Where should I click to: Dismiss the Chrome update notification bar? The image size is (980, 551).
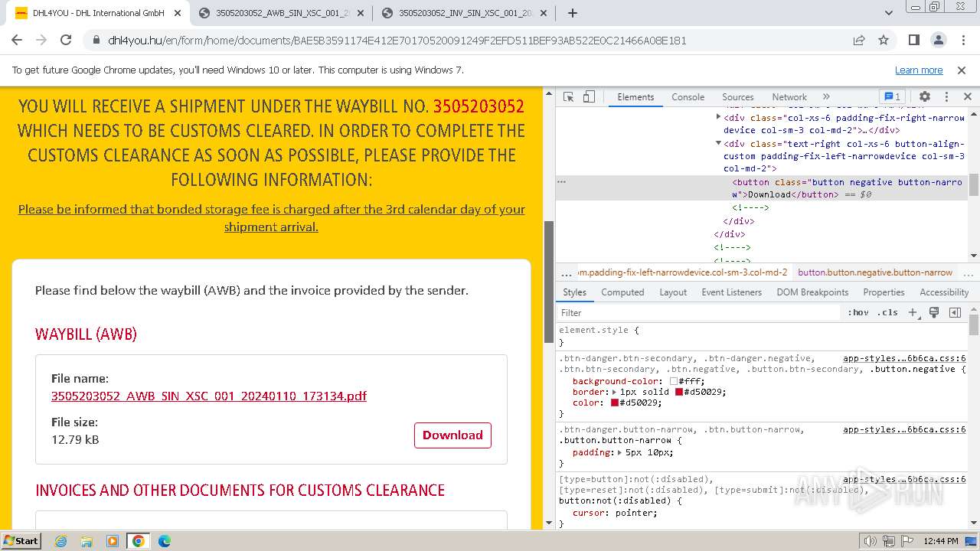(x=962, y=70)
